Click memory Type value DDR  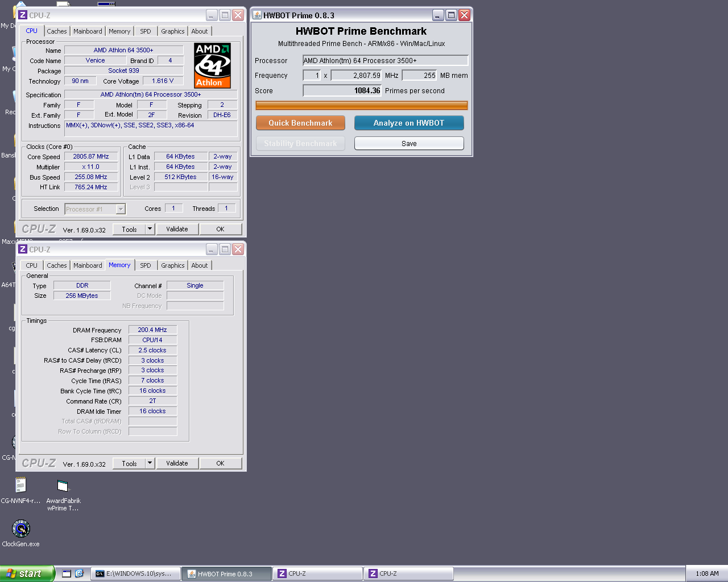[x=82, y=285]
